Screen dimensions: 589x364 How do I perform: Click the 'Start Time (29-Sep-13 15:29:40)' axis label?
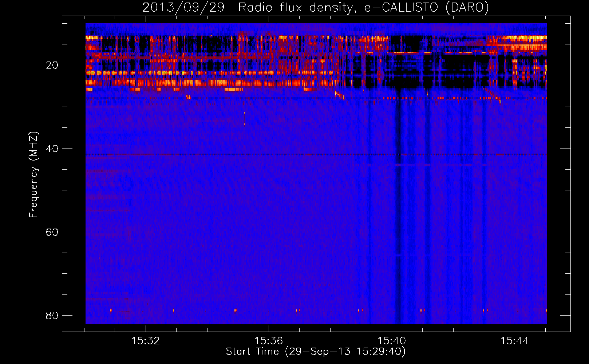click(x=316, y=352)
